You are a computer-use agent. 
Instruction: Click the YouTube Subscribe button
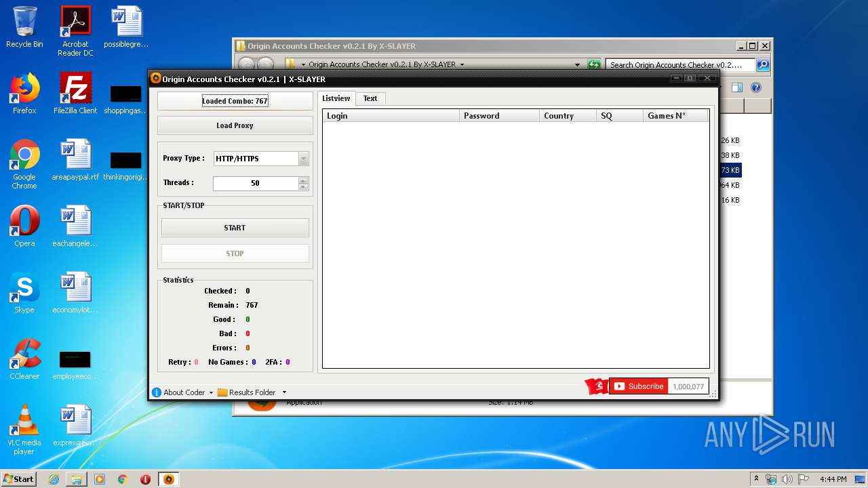[x=639, y=386]
